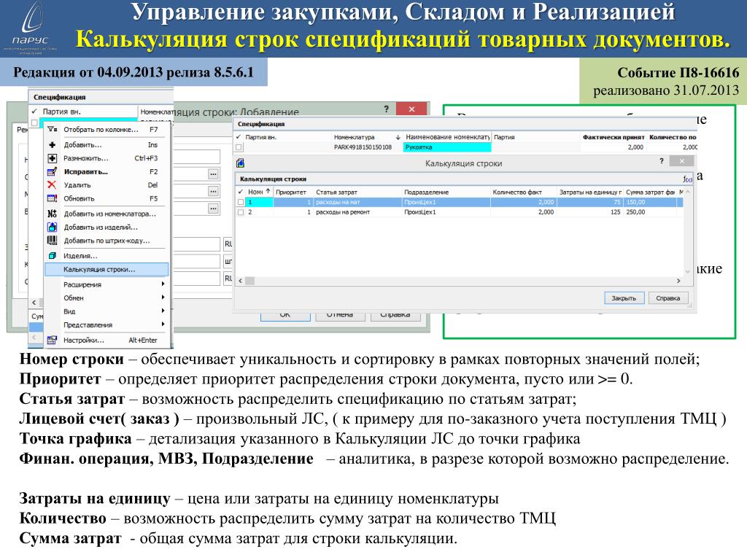Toggle the checkbox of calculation row 2
The width and height of the screenshot is (747, 560).
241,212
